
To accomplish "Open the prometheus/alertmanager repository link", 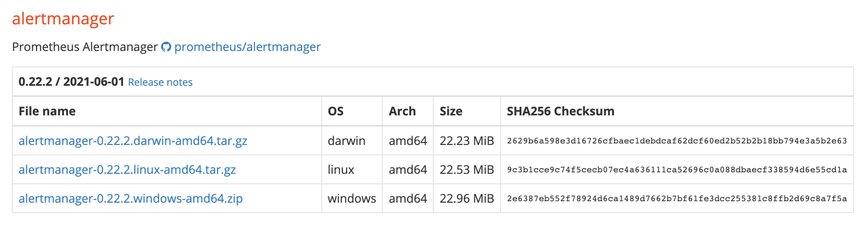I will click(x=248, y=46).
